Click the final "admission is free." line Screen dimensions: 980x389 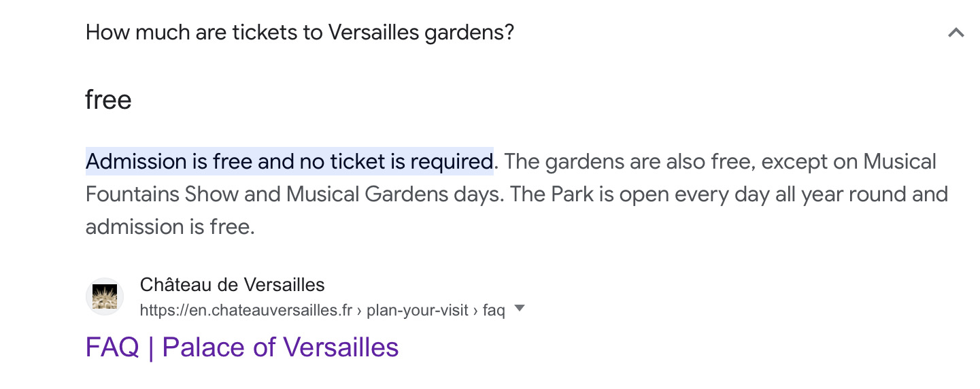point(170,226)
